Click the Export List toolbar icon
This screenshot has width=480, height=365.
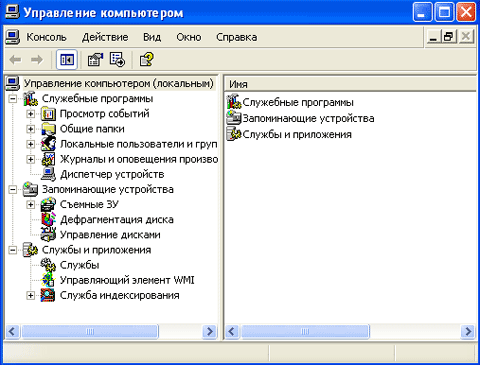click(117, 60)
